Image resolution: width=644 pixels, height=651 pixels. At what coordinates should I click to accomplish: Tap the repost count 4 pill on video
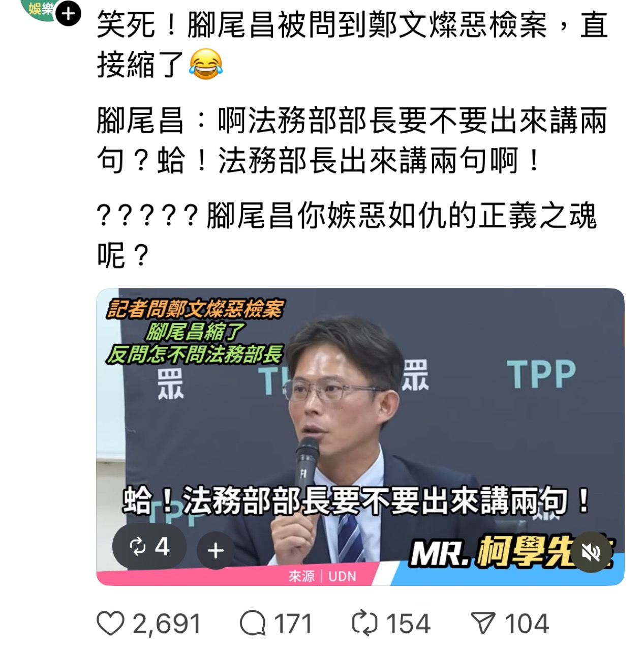click(x=149, y=547)
